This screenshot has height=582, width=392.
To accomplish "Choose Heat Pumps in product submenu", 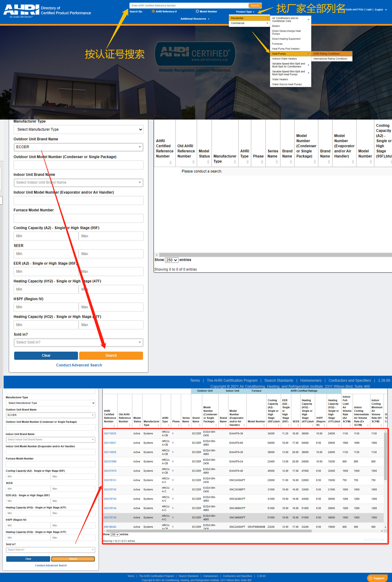I will tap(290, 54).
